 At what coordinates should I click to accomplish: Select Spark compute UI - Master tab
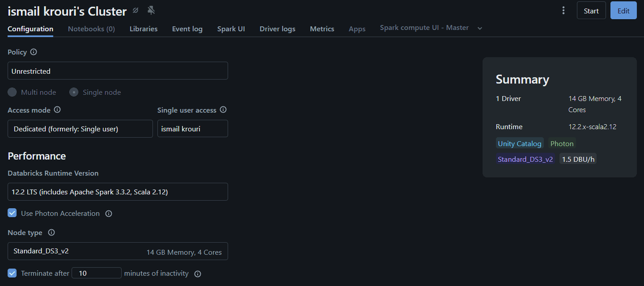click(424, 28)
